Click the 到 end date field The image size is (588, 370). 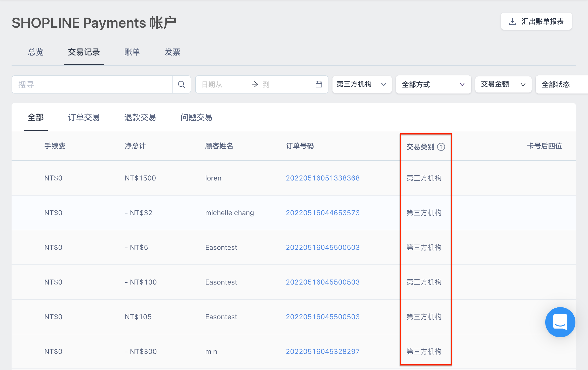tap(284, 84)
